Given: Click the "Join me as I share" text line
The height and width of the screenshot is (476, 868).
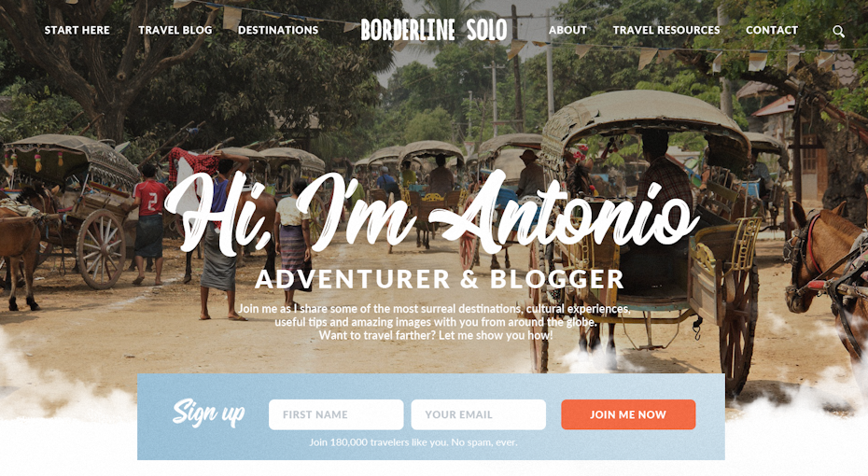Looking at the screenshot, I should 434,309.
